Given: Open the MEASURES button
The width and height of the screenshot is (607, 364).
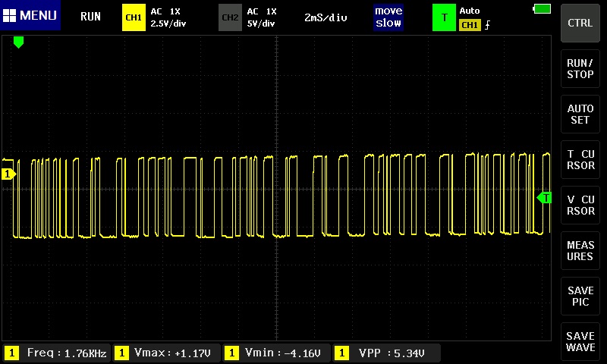Looking at the screenshot, I should click(x=580, y=251).
